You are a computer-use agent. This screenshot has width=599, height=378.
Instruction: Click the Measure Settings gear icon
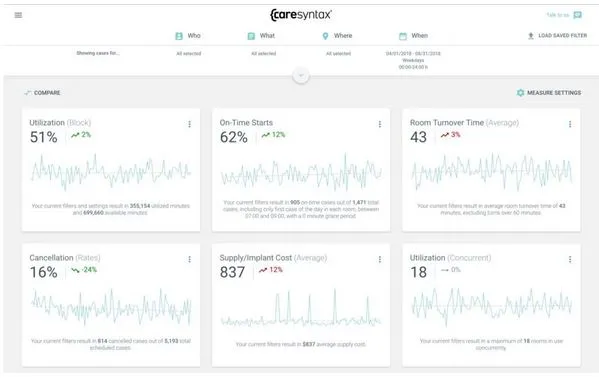pos(520,93)
